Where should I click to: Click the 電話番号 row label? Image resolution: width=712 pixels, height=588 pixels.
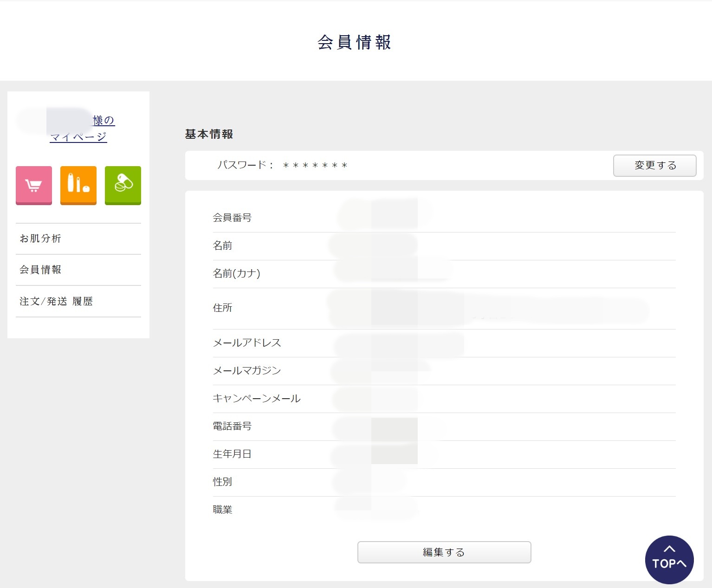coord(232,426)
